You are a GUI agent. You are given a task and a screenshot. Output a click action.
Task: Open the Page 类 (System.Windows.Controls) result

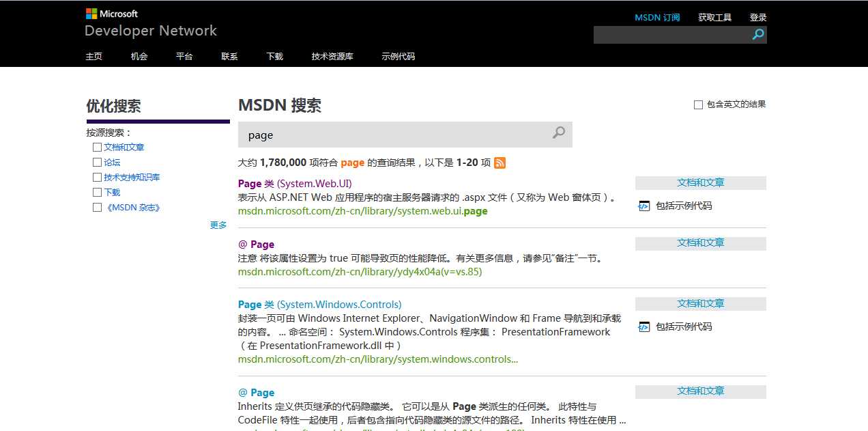coord(319,304)
